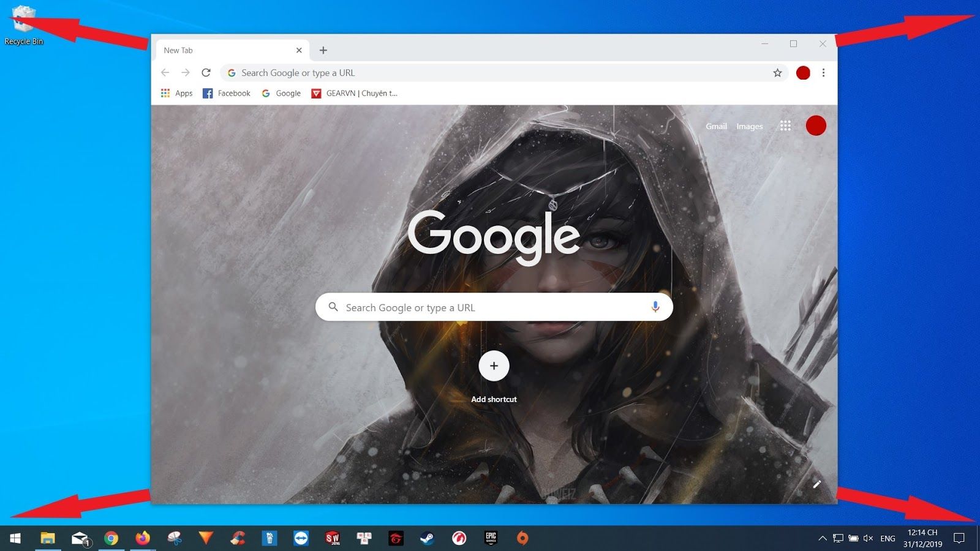This screenshot has width=980, height=551.
Task: Open TeamViewer from the taskbar
Action: 300,538
